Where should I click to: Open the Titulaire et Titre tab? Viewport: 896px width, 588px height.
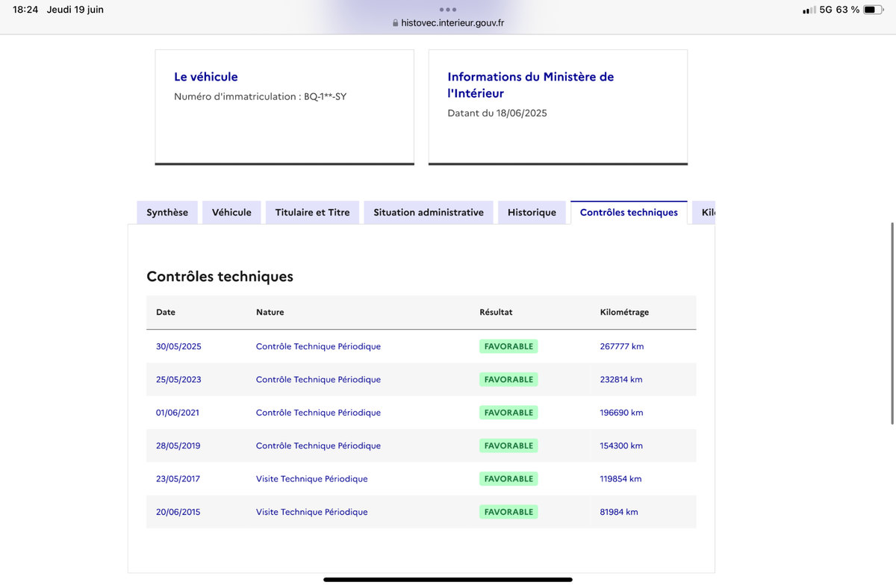click(x=312, y=213)
